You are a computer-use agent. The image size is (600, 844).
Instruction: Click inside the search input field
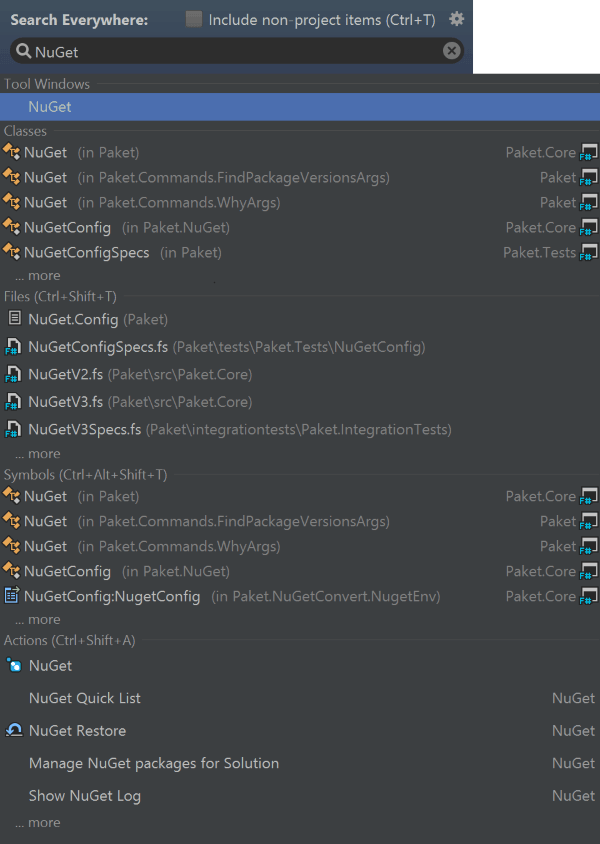pos(200,51)
